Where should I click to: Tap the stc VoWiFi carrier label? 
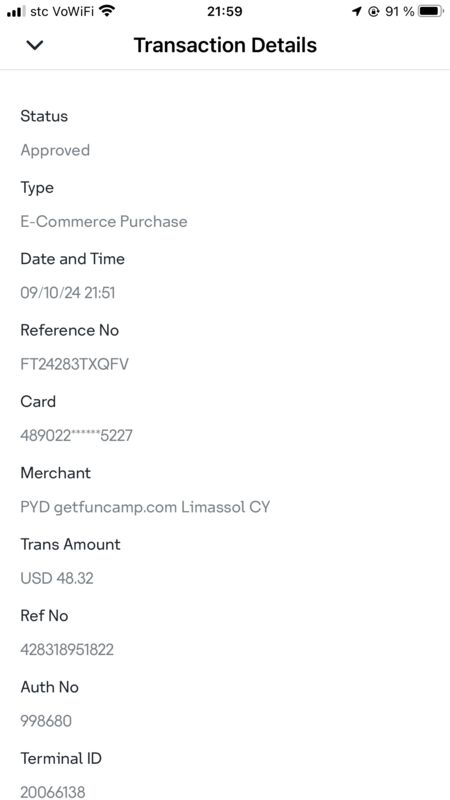click(62, 11)
